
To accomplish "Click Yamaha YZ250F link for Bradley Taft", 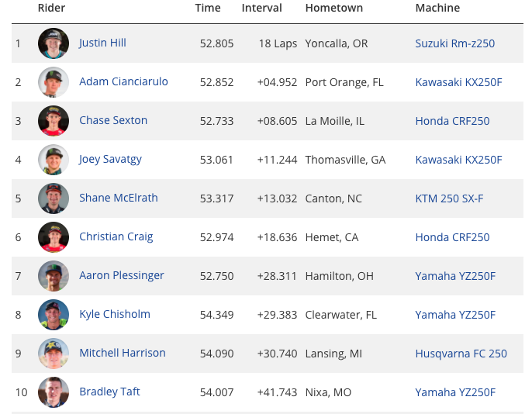I will (x=455, y=392).
